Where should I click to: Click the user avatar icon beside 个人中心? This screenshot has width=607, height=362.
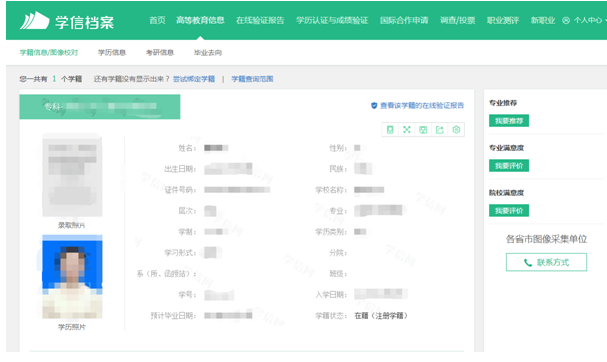[x=566, y=21]
